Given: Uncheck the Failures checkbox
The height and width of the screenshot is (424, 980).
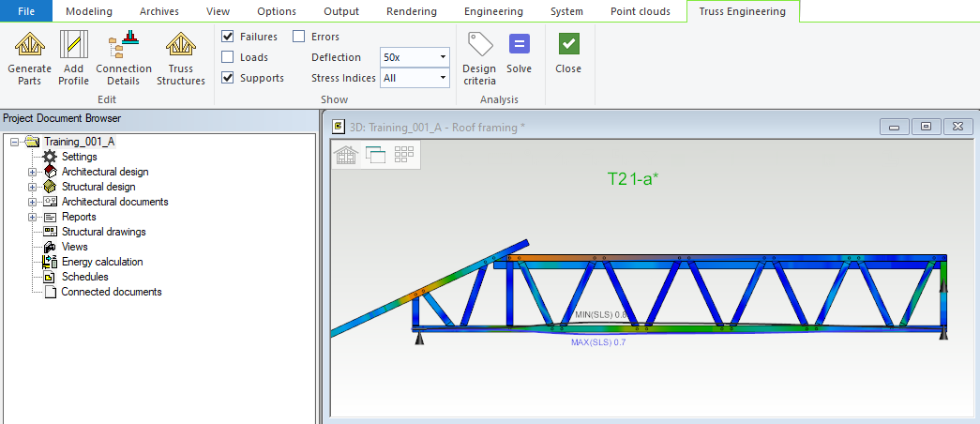Looking at the screenshot, I should [x=228, y=37].
